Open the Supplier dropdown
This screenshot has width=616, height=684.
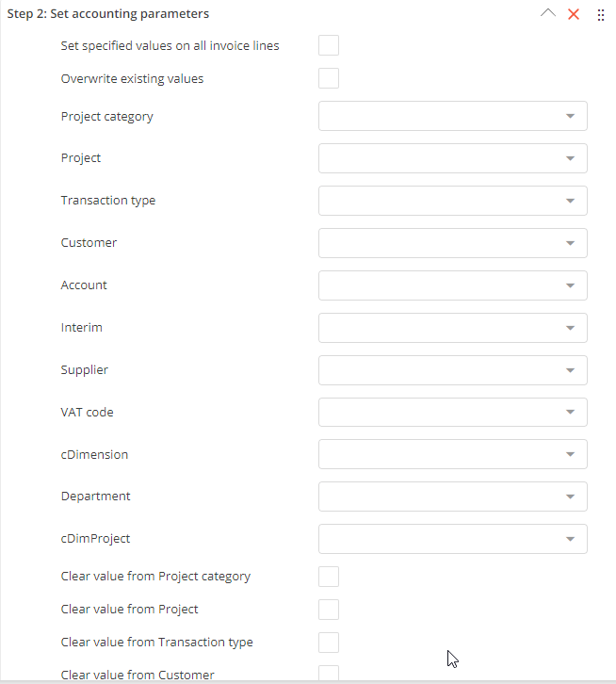click(569, 370)
